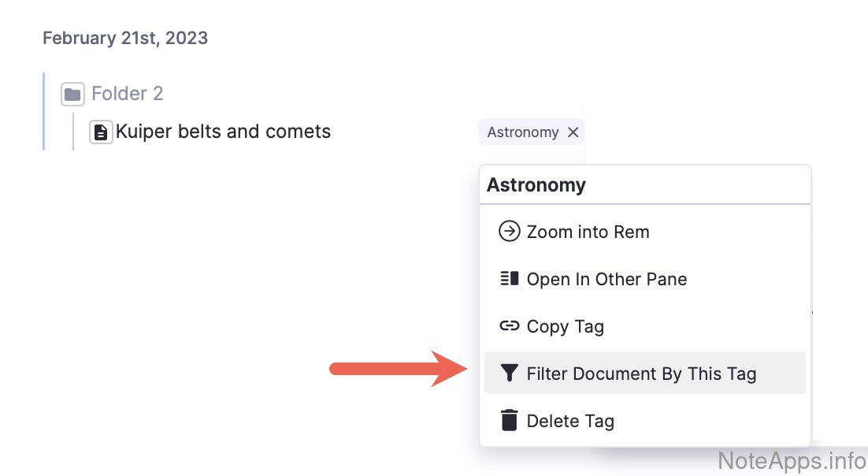Click the bold Astronomy header in the popup
The width and height of the screenshot is (868, 476).
click(536, 185)
